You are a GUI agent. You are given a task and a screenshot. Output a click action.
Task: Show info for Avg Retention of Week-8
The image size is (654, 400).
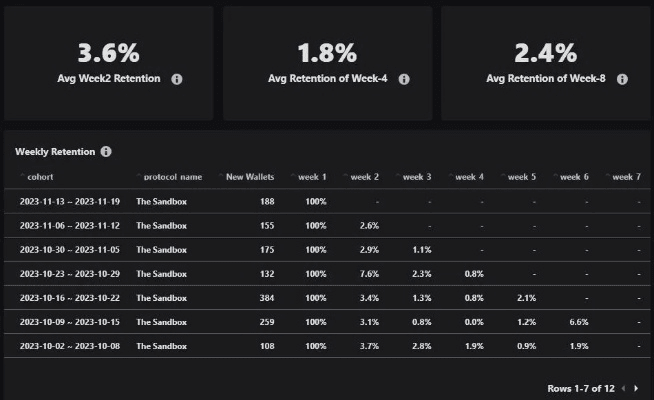622,78
